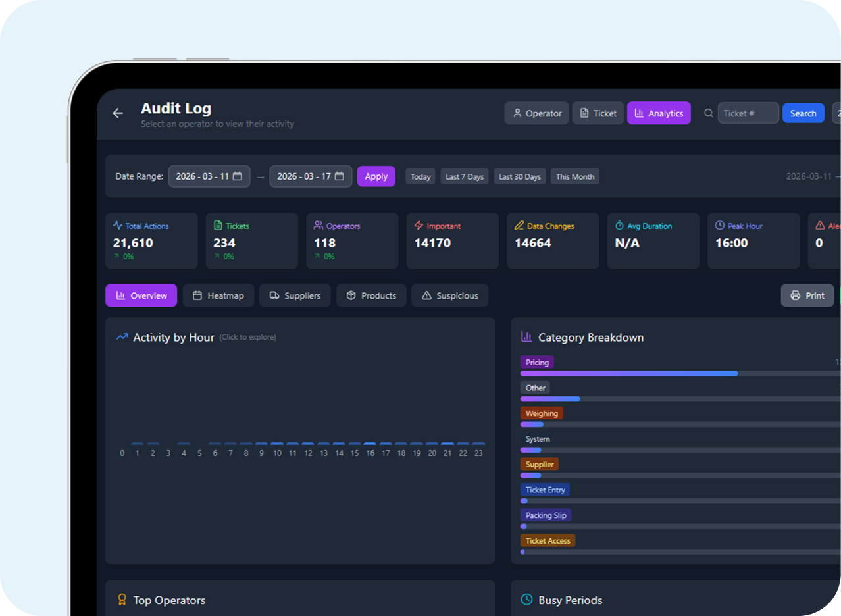Click the Pricing progress bar

point(680,373)
